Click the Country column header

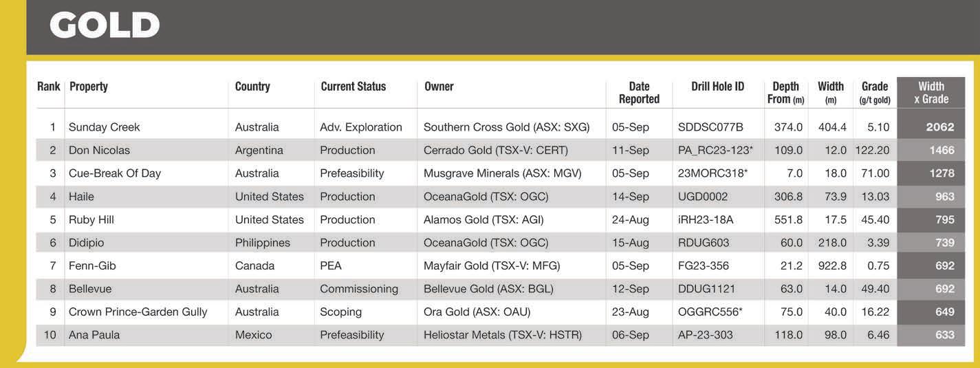[x=252, y=87]
